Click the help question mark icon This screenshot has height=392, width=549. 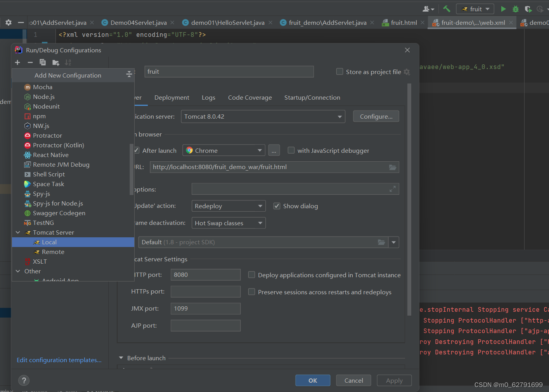[24, 380]
